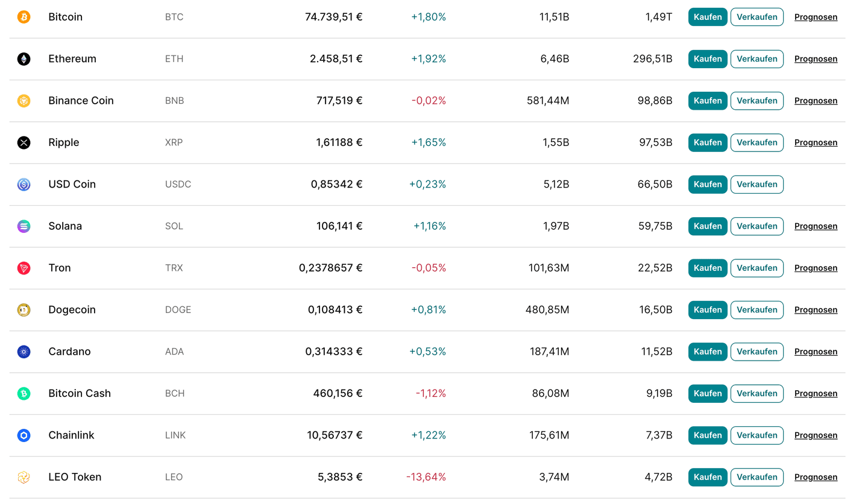
Task: Open Prognosen link for Ripple
Action: 816,143
